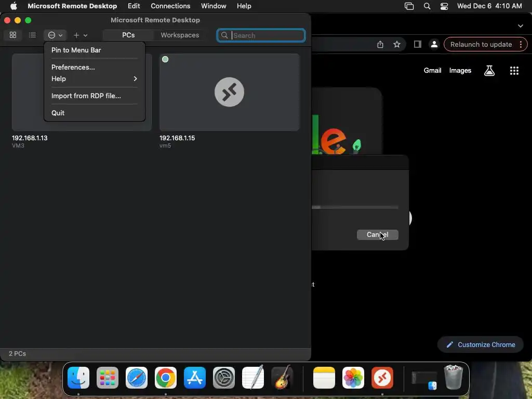Click Chrome share page icon
Screen dimensions: 532x399
tap(380, 45)
